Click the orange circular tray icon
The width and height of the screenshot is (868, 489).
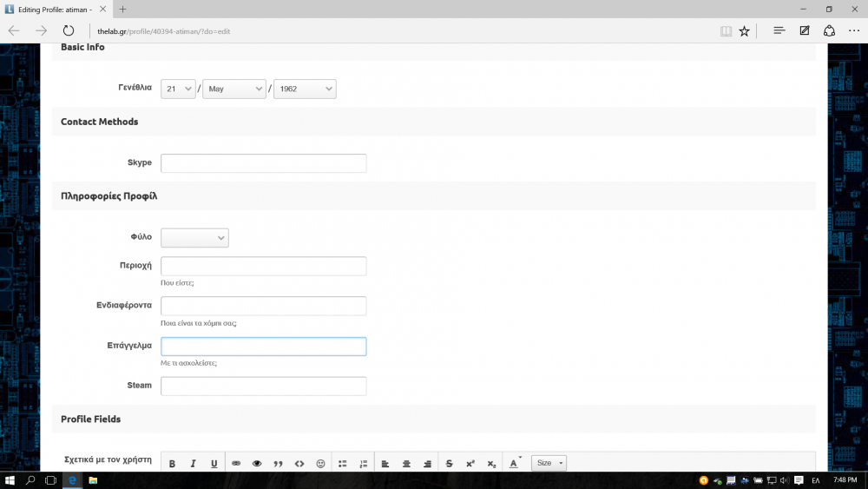[704, 480]
